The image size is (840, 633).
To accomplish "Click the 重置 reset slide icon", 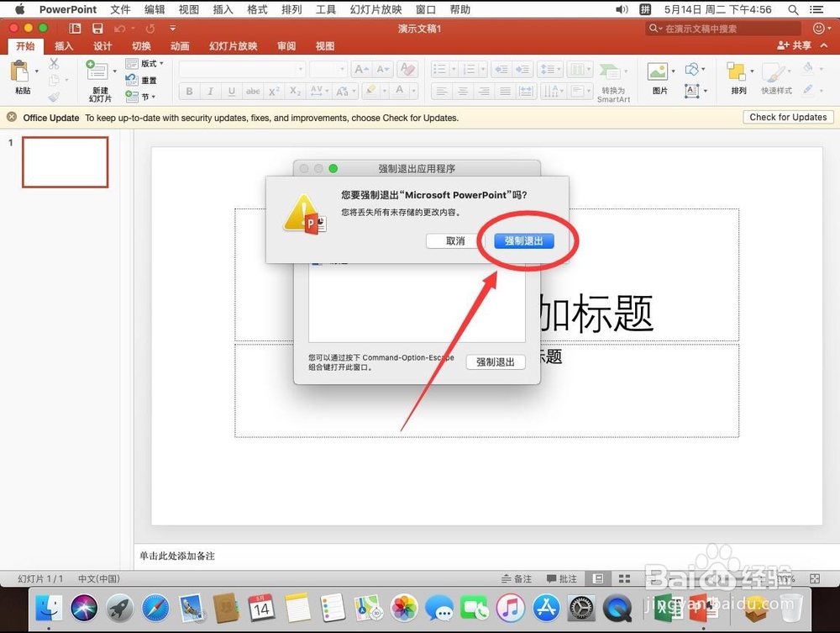I will pos(132,81).
